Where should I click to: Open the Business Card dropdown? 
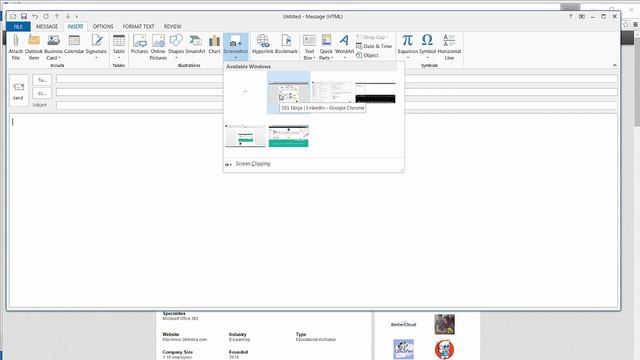pyautogui.click(x=53, y=47)
